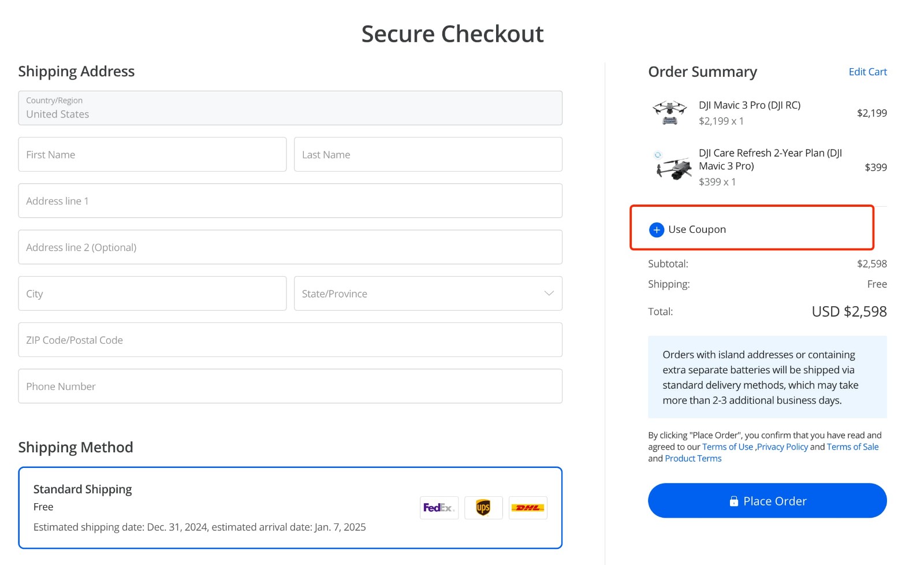Click the DHL shipping carrier icon
This screenshot has height=565, width=924.
pyautogui.click(x=527, y=507)
